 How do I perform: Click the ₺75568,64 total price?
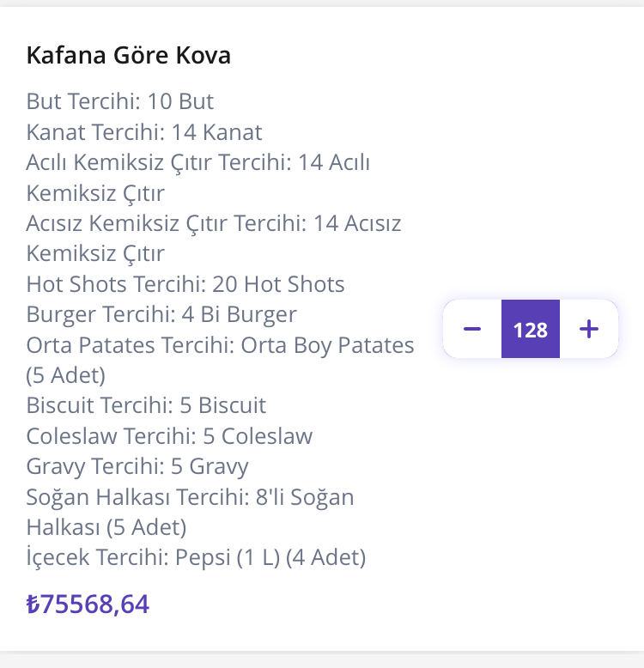pos(88,604)
